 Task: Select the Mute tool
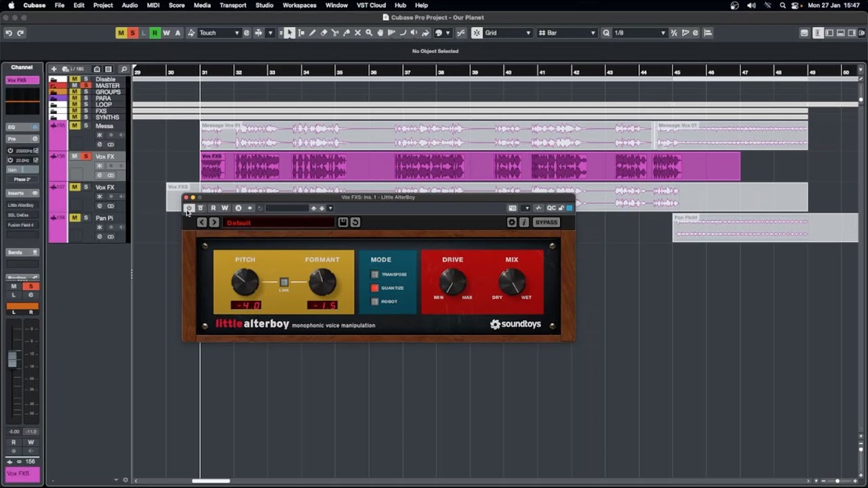[x=357, y=33]
